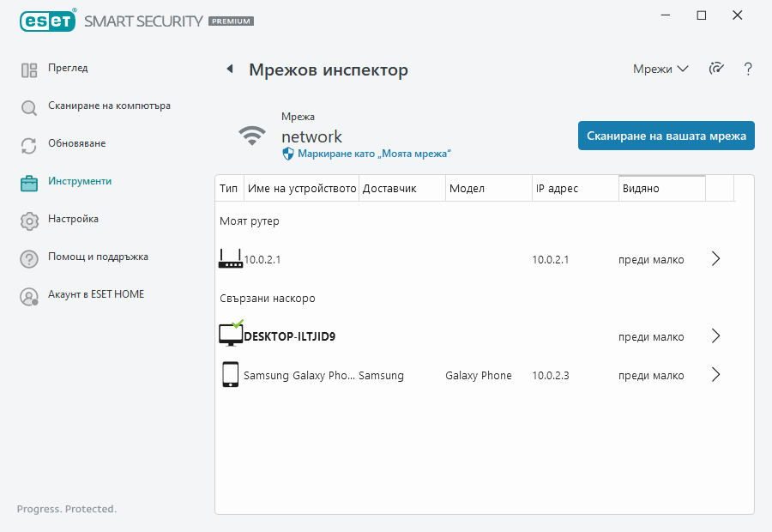Sort by the Видяно column header

(661, 189)
